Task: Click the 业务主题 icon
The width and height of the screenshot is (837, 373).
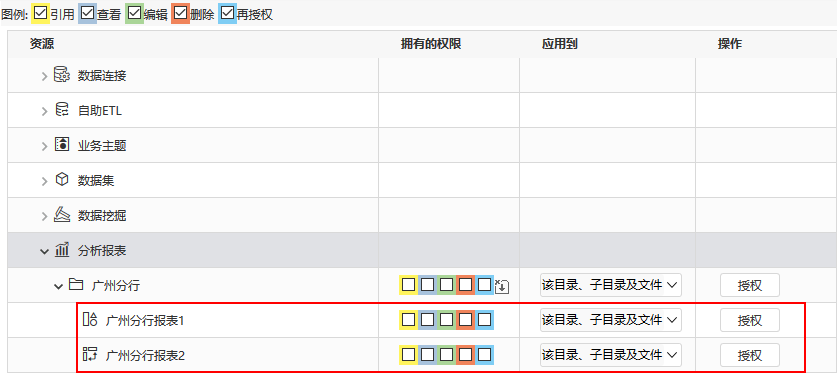Action: [x=62, y=145]
